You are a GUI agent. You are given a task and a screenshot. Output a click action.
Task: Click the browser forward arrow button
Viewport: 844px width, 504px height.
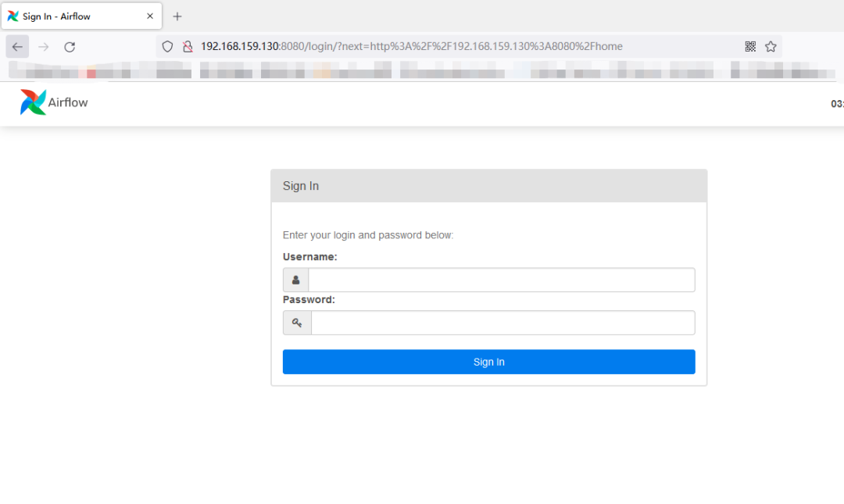click(x=44, y=47)
